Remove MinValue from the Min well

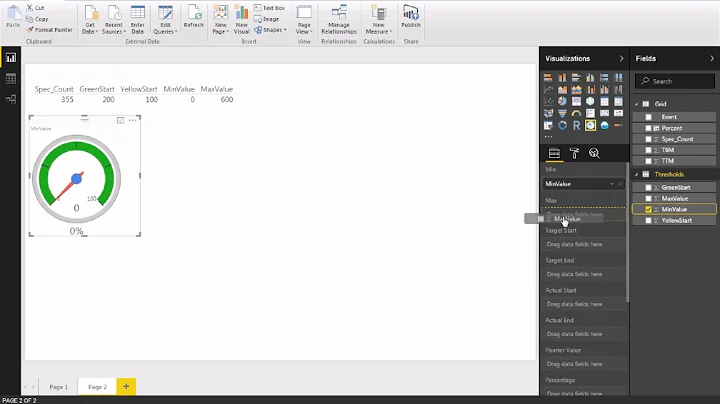click(x=620, y=184)
